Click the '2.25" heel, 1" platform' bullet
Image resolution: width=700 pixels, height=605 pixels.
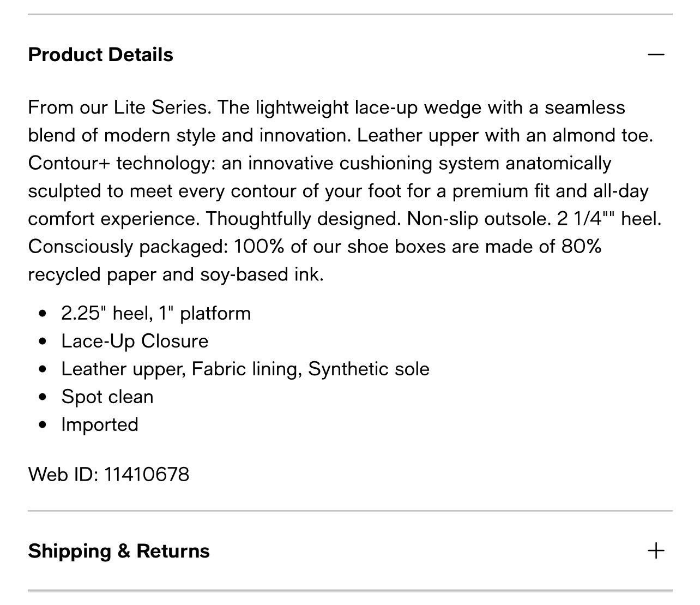coord(156,313)
